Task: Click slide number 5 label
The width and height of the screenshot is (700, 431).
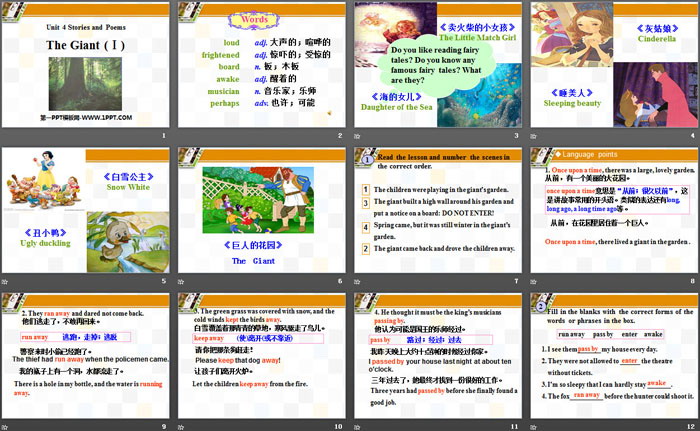Action: click(164, 281)
